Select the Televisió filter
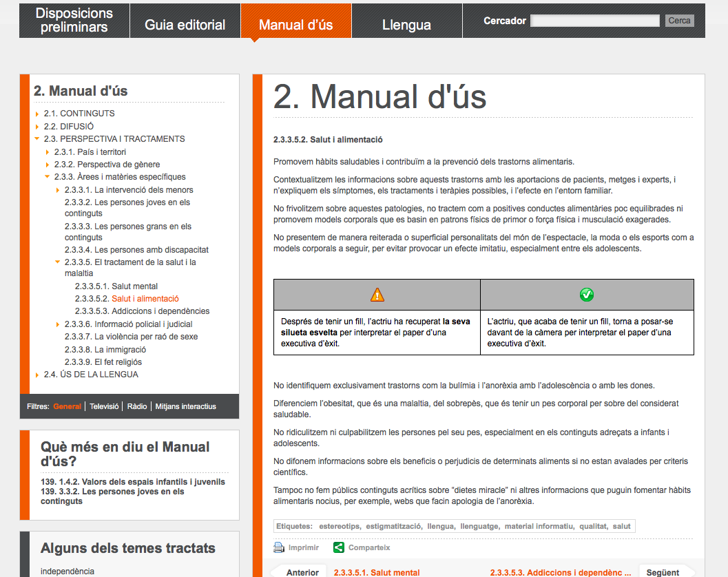Screen dimensions: 728x577 (104, 406)
